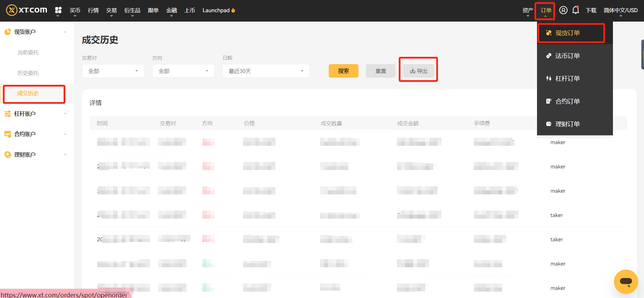The height and width of the screenshot is (298, 644).
Task: Expand the 杠杆账户 sidebar section
Action: (x=35, y=114)
